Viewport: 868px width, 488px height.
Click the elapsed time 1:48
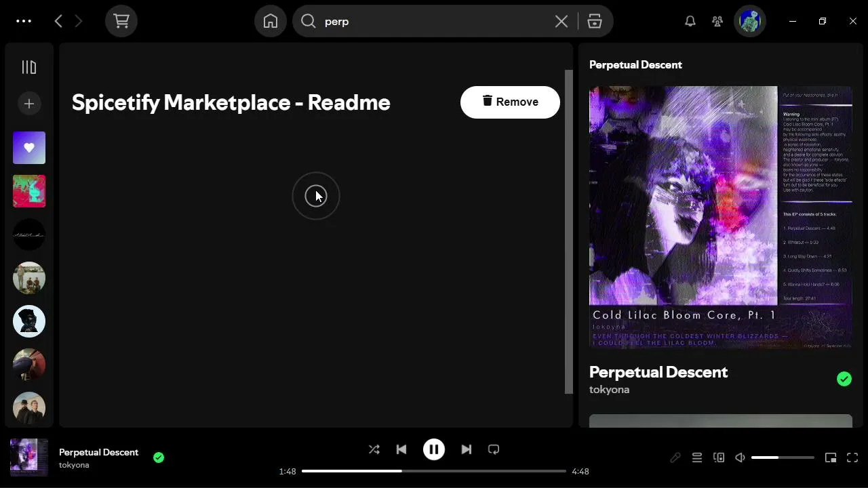click(288, 471)
